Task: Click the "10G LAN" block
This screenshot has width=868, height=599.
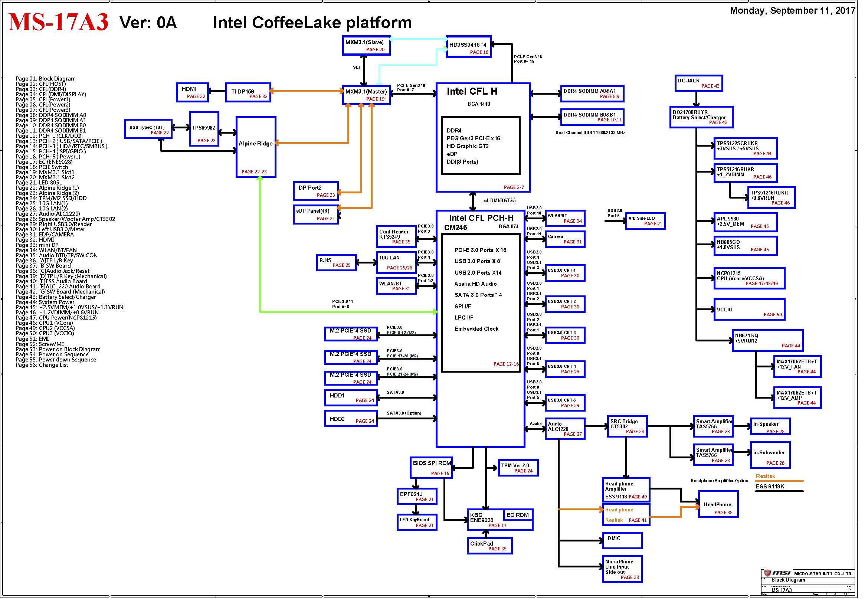Action: coord(396,262)
